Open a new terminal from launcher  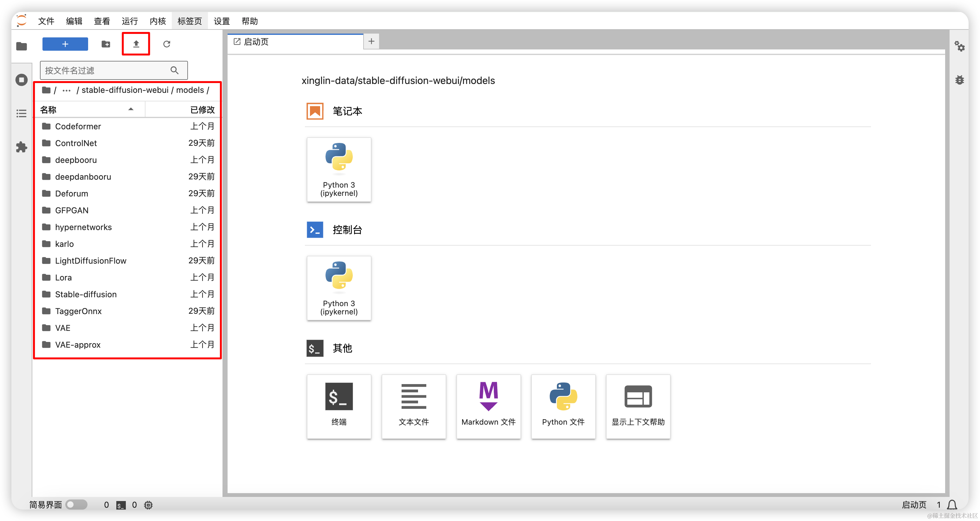pyautogui.click(x=339, y=407)
